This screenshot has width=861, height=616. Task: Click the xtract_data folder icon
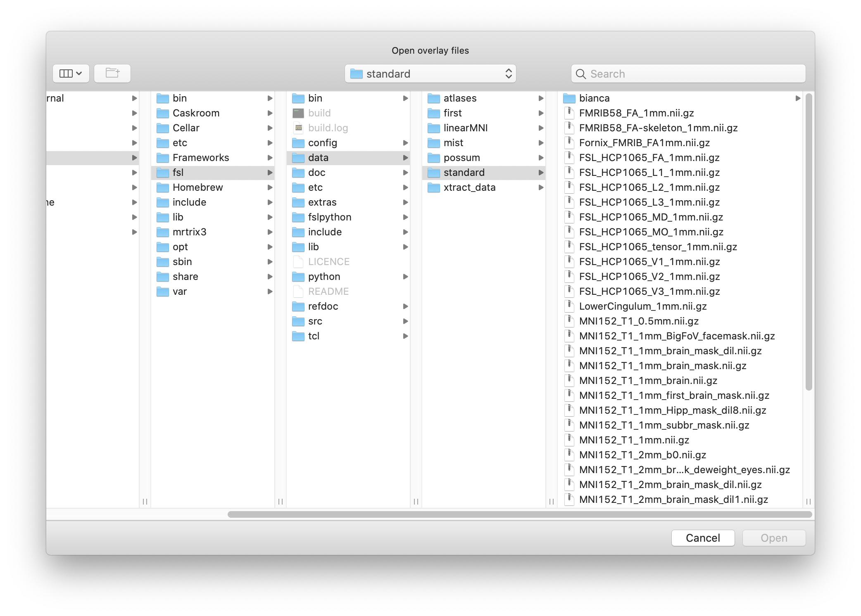click(433, 187)
